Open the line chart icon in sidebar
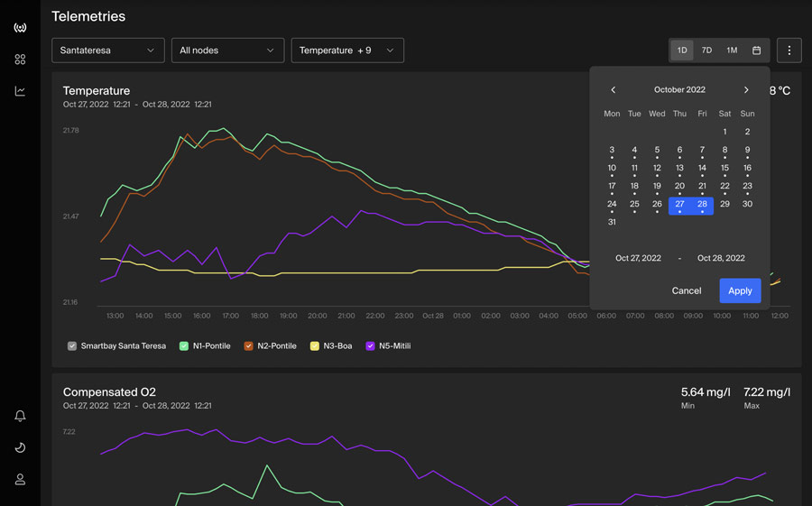Viewport: 812px width, 506px height. click(20, 91)
